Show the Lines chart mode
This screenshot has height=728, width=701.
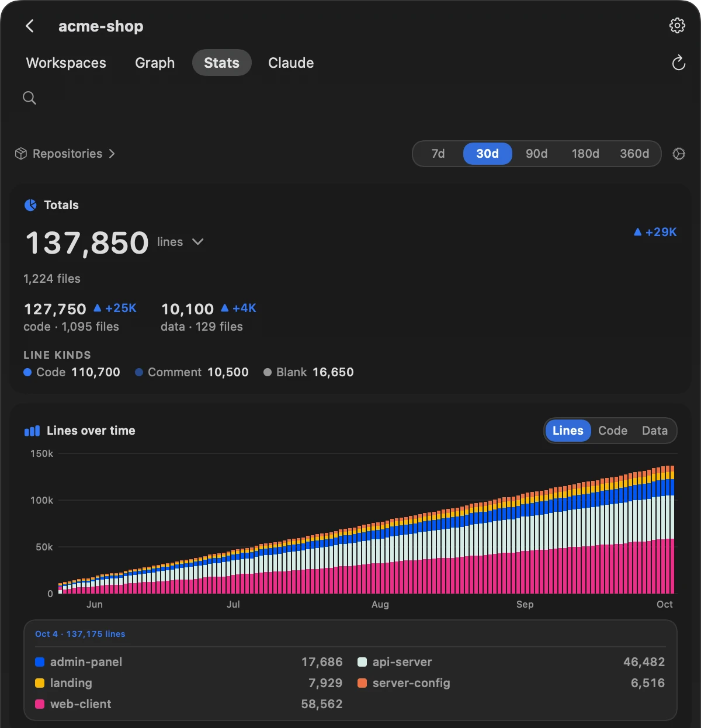[568, 431]
